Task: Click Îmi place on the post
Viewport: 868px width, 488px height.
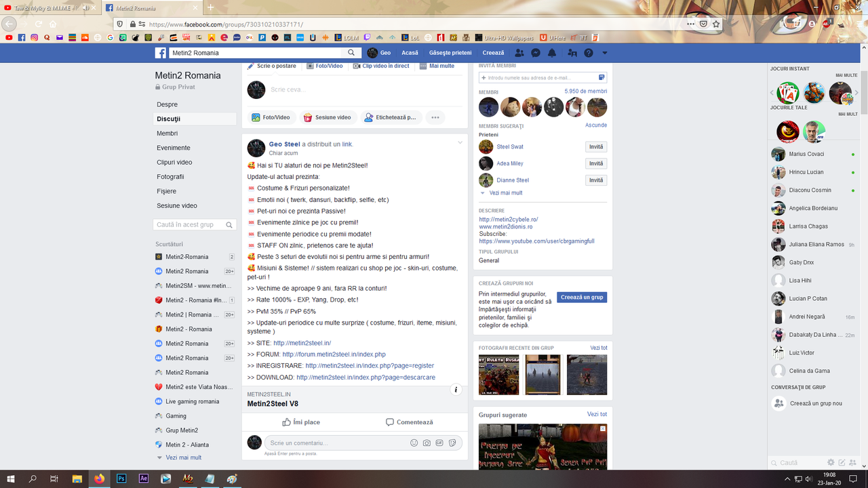Action: (301, 422)
